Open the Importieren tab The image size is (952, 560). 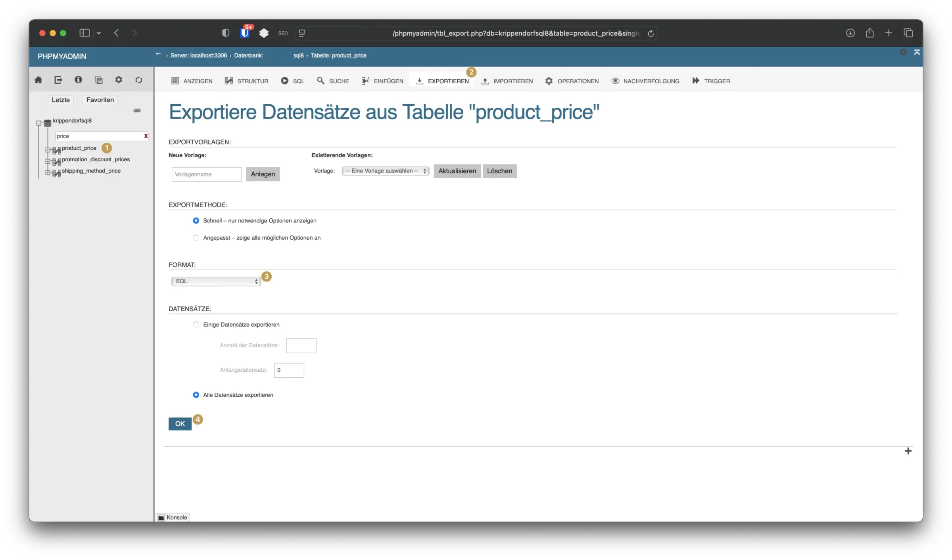pyautogui.click(x=507, y=81)
